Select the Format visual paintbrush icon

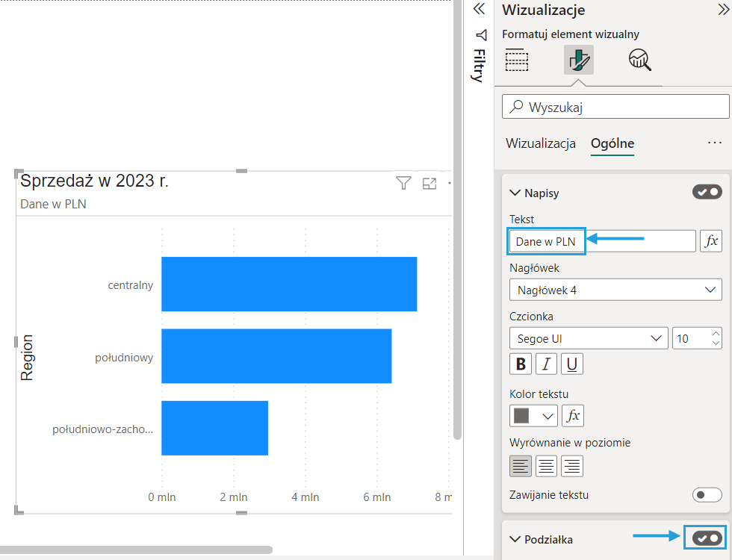578,60
